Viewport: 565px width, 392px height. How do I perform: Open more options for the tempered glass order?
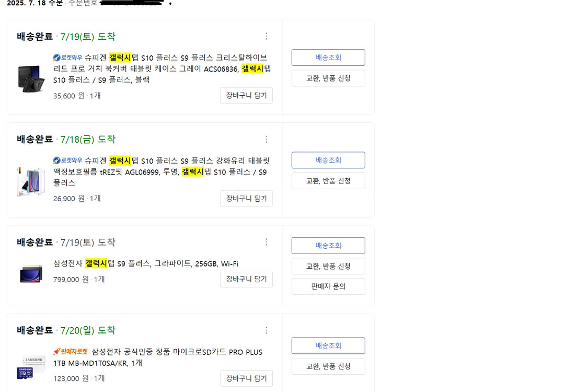click(x=266, y=140)
